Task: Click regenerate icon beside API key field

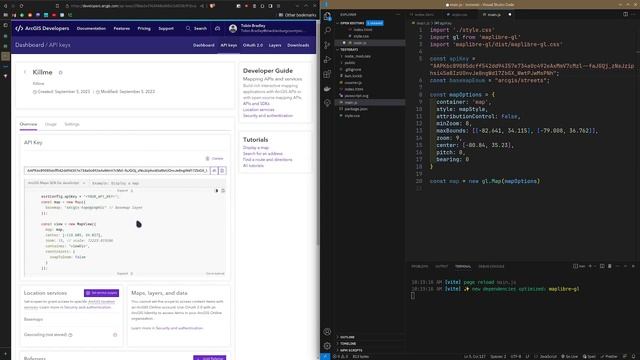Action: tap(214, 171)
